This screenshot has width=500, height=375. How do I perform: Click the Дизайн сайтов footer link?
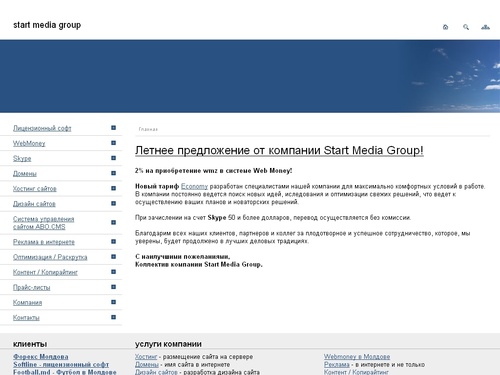(156, 372)
